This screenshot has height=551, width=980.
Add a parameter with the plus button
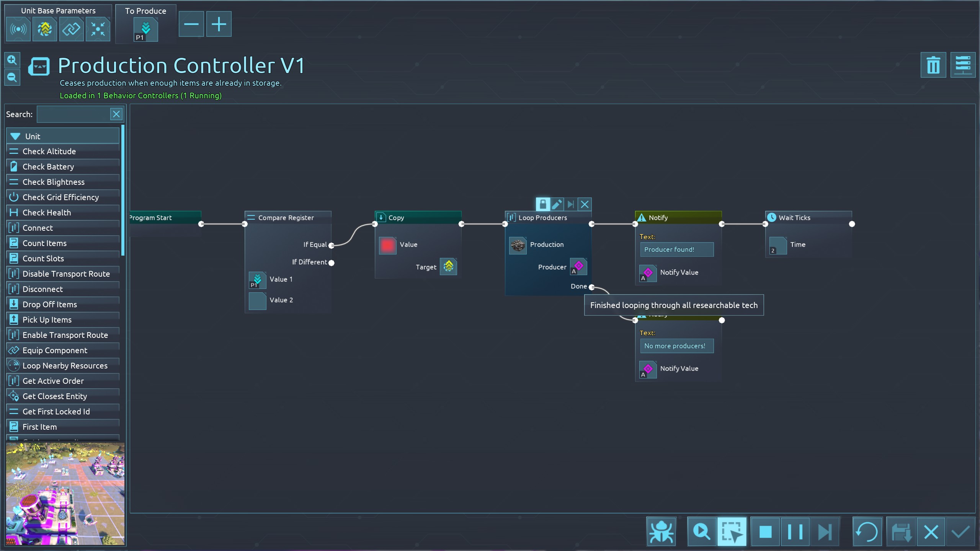pos(219,24)
